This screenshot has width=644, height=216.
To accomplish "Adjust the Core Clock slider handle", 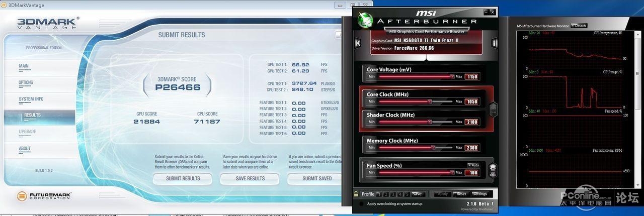I will (429, 101).
